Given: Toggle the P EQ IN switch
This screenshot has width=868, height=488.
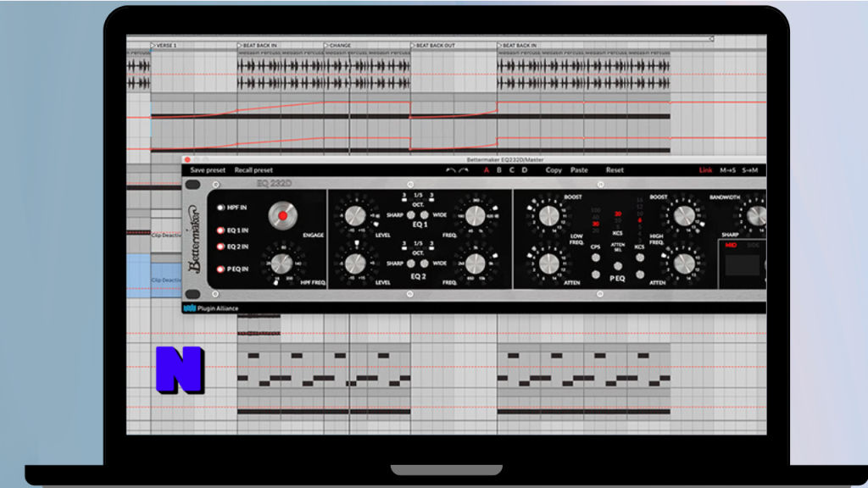Looking at the screenshot, I should [x=220, y=269].
